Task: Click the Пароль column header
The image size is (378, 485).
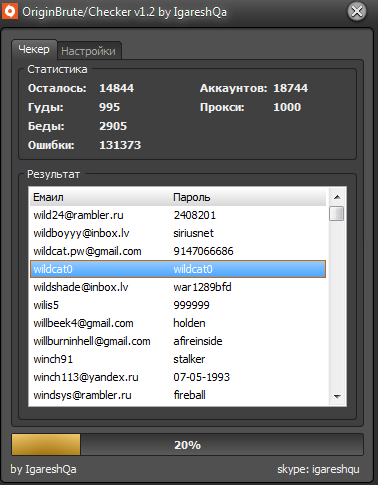Action: (x=249, y=197)
